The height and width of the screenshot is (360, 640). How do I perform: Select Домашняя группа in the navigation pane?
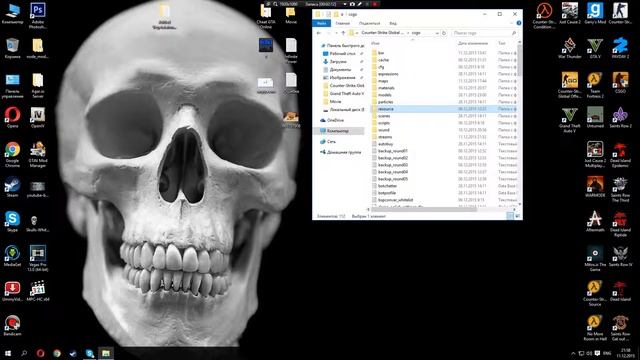coord(344,152)
